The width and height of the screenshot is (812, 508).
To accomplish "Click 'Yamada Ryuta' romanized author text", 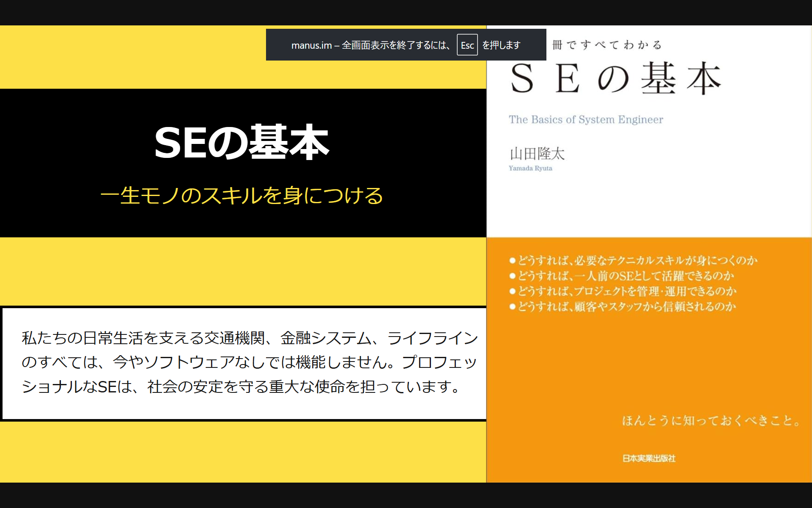I will click(x=530, y=168).
